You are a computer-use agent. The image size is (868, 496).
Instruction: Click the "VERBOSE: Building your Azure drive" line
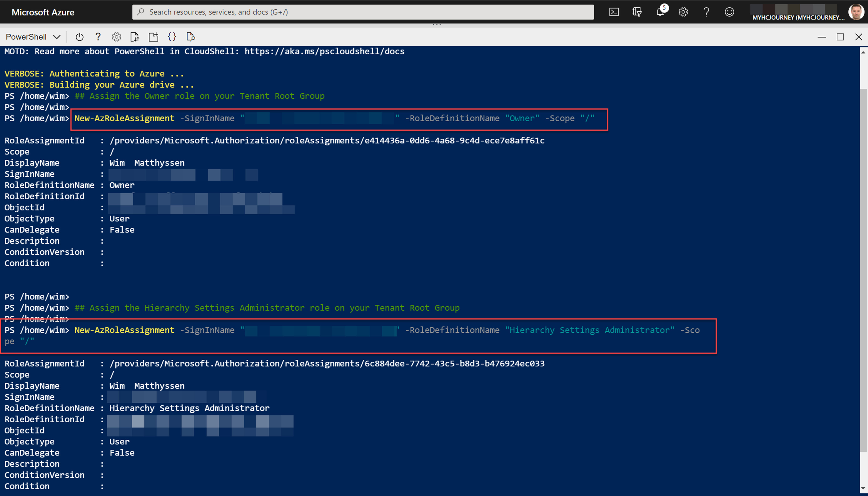(x=99, y=85)
